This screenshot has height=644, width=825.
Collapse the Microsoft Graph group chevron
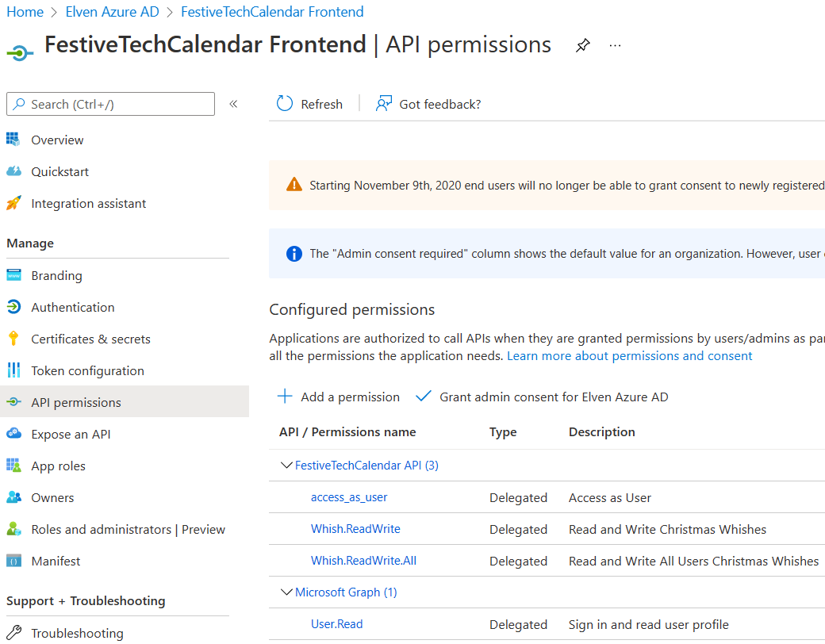click(286, 592)
